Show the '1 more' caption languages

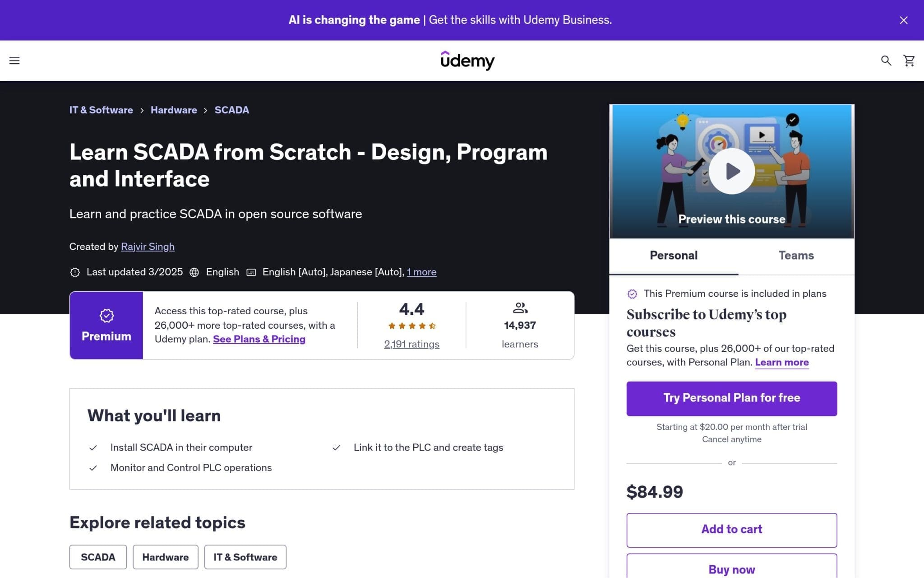pos(421,272)
